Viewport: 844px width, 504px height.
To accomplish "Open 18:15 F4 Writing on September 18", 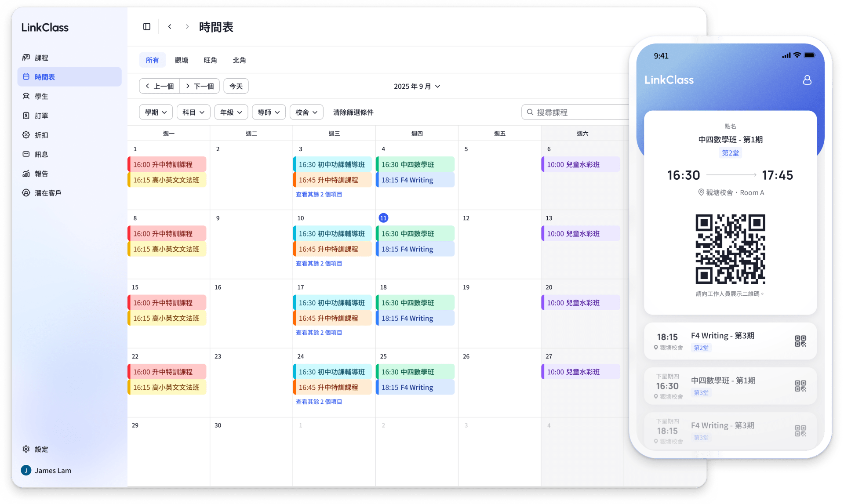I will click(x=415, y=318).
